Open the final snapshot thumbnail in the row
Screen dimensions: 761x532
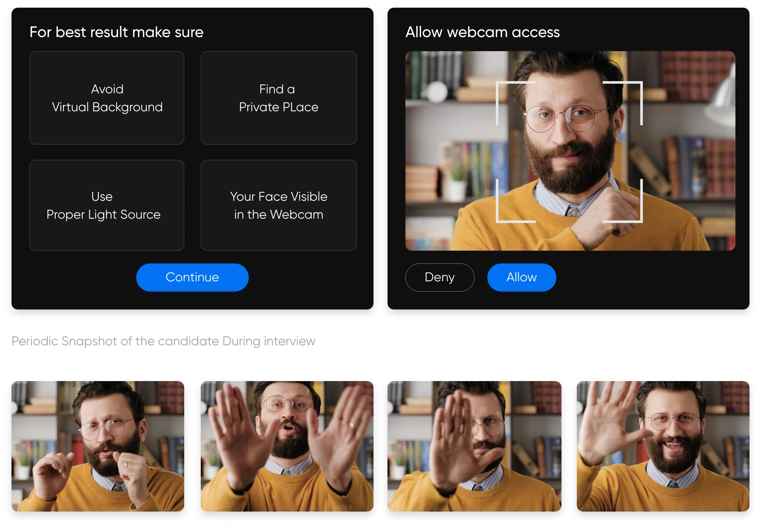663,446
